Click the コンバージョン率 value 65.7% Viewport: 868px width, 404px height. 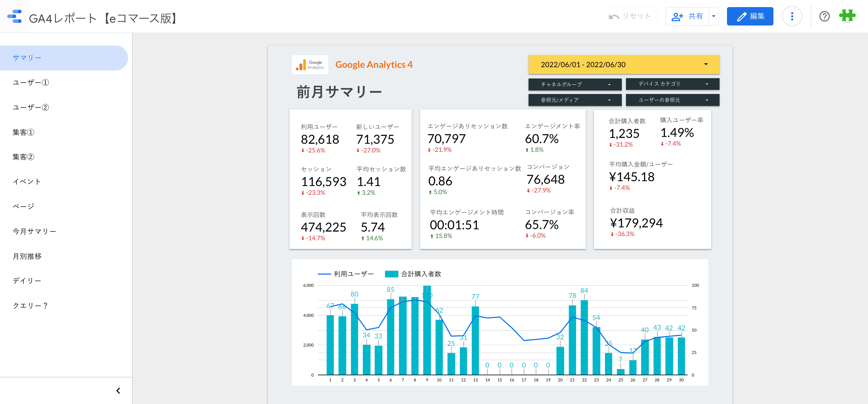542,224
